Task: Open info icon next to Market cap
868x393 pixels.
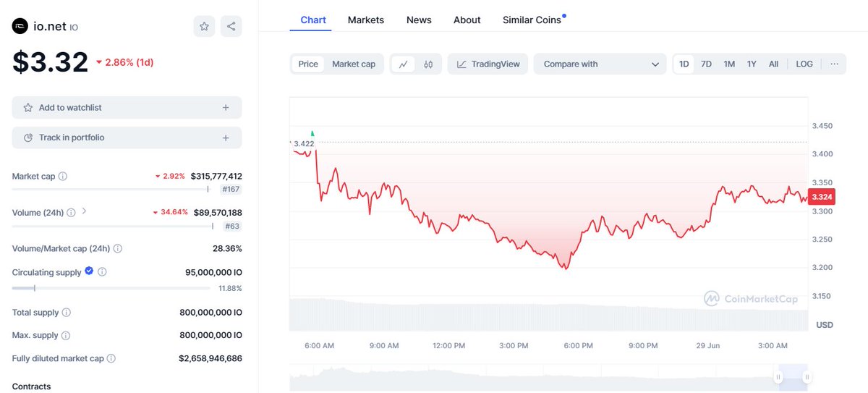Action: click(63, 176)
